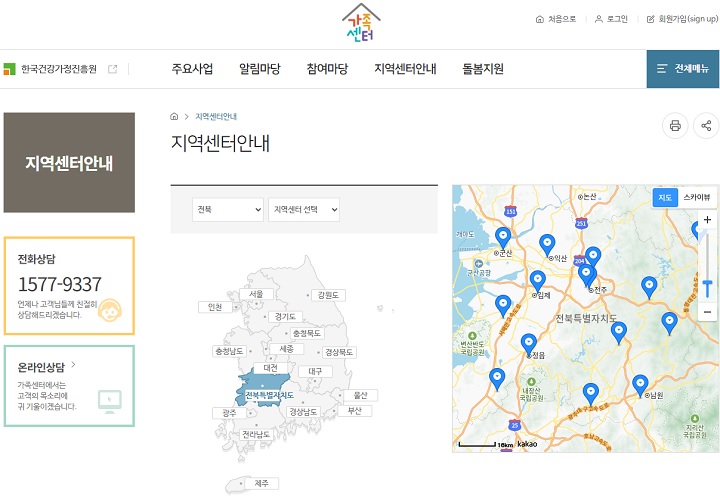Select 광주 on the Korea map
720x502 pixels.
[229, 413]
